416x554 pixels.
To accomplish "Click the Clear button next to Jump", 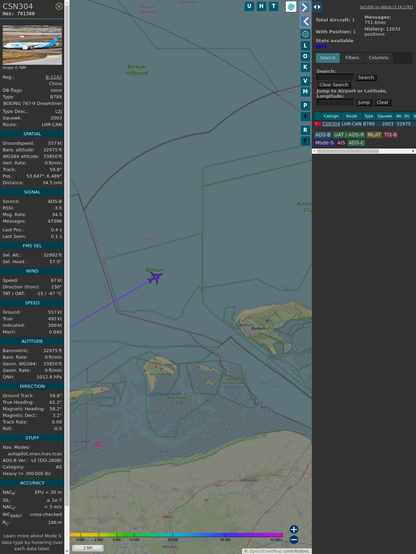I will pos(382,102).
